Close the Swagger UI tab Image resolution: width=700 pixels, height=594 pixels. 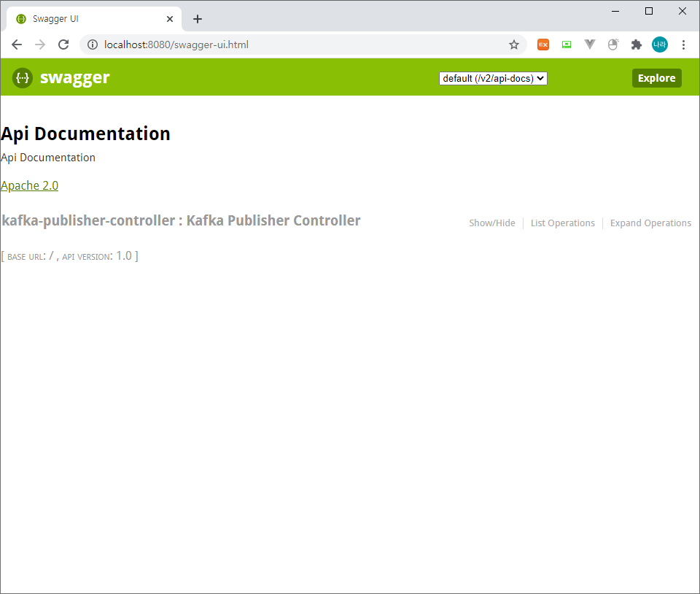170,19
